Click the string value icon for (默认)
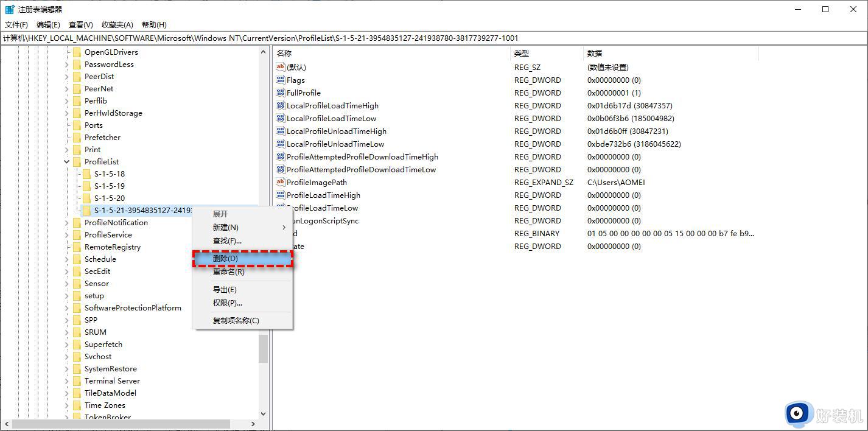 [x=281, y=67]
